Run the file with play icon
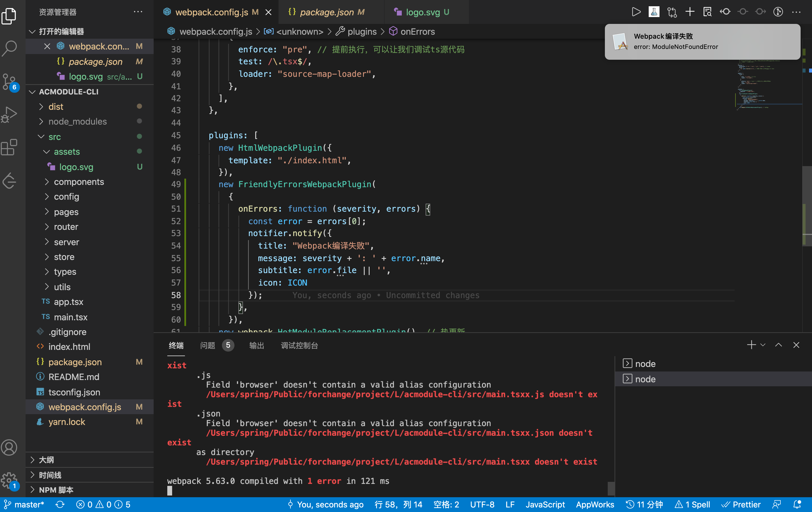This screenshot has width=812, height=512. 636,12
